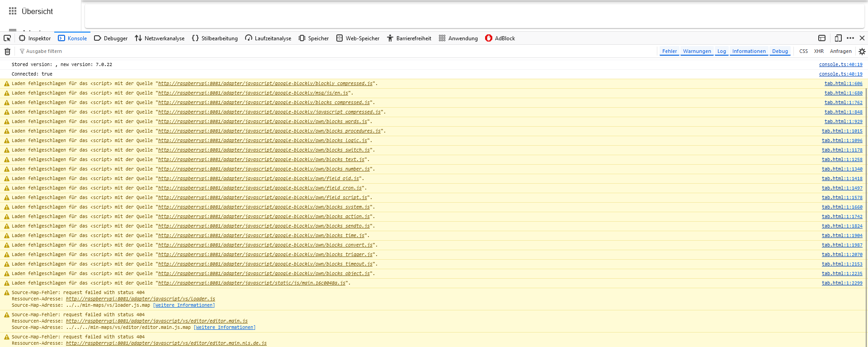Activate the element picker tool
This screenshot has width=868, height=347.
(x=7, y=38)
